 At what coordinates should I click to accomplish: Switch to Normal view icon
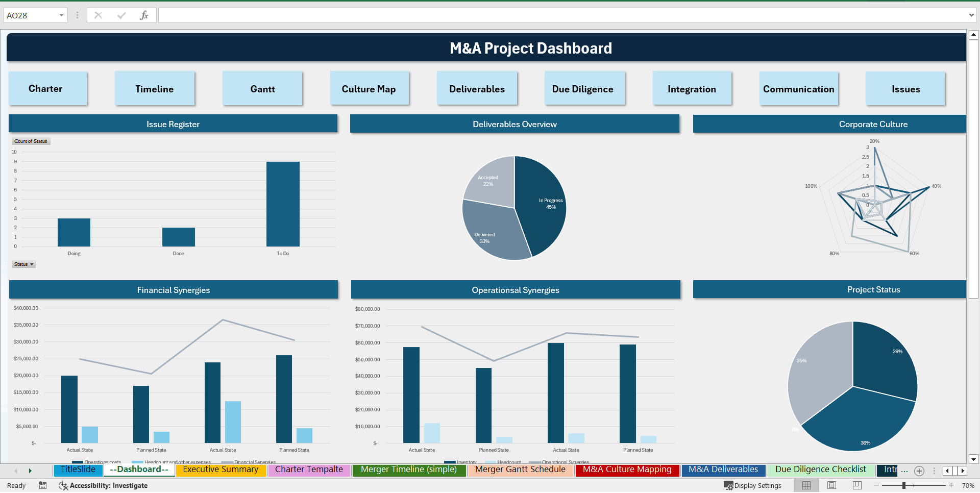click(x=806, y=485)
